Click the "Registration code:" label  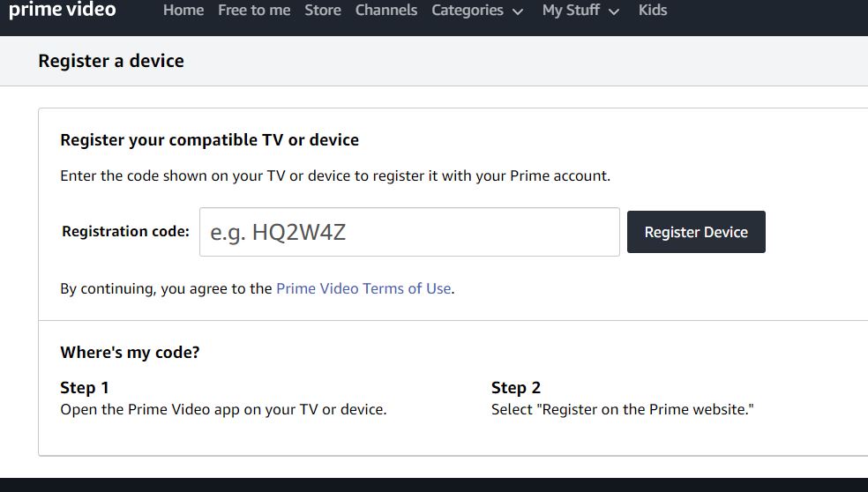coord(125,232)
